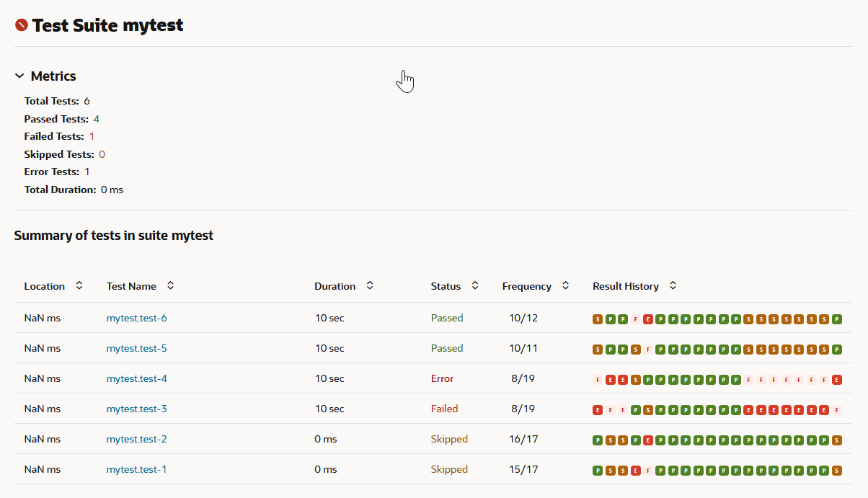Click the Duration column header label
868x498 pixels.
coord(335,286)
